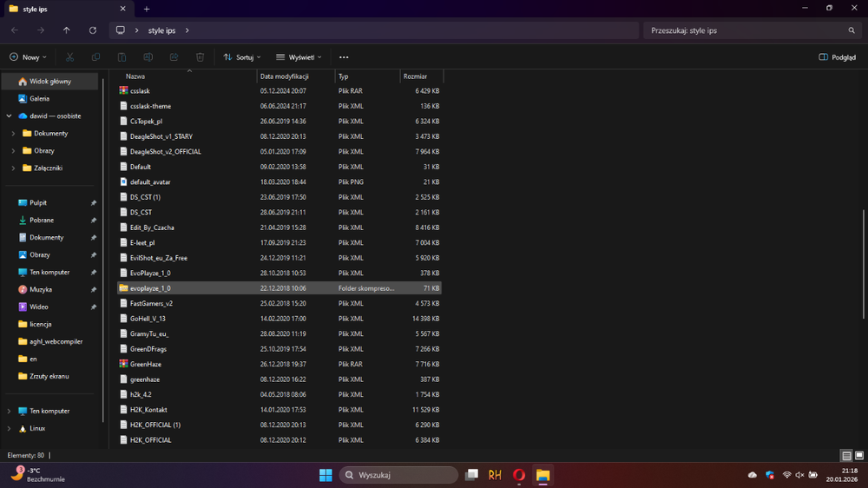Click the Cut scissors icon in toolbar
The width and height of the screenshot is (868, 488).
click(70, 57)
